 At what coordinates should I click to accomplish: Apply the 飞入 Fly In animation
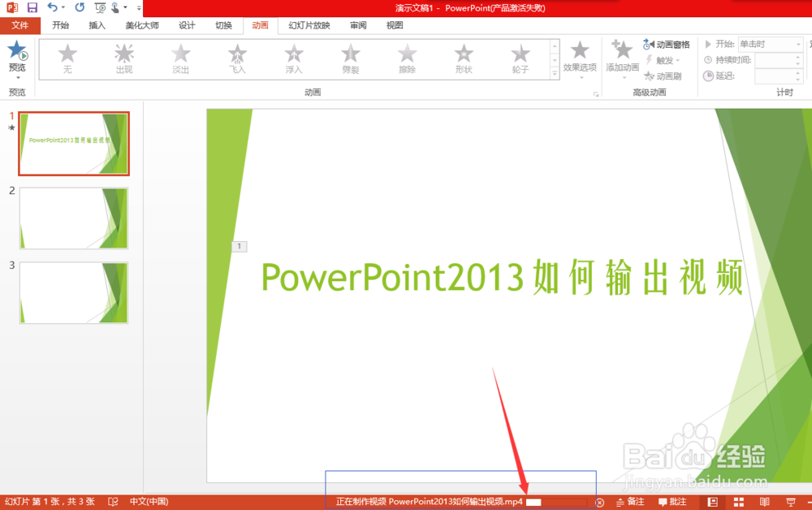(x=237, y=57)
